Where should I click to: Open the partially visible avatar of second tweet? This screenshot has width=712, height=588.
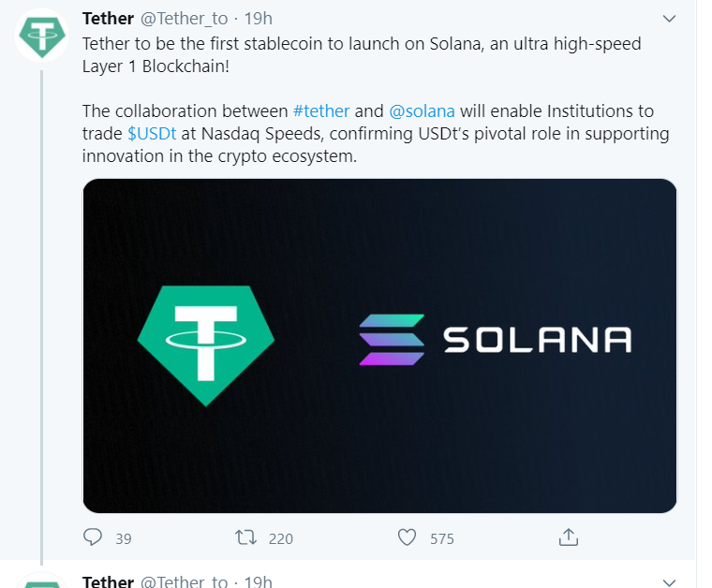pyautogui.click(x=42, y=581)
